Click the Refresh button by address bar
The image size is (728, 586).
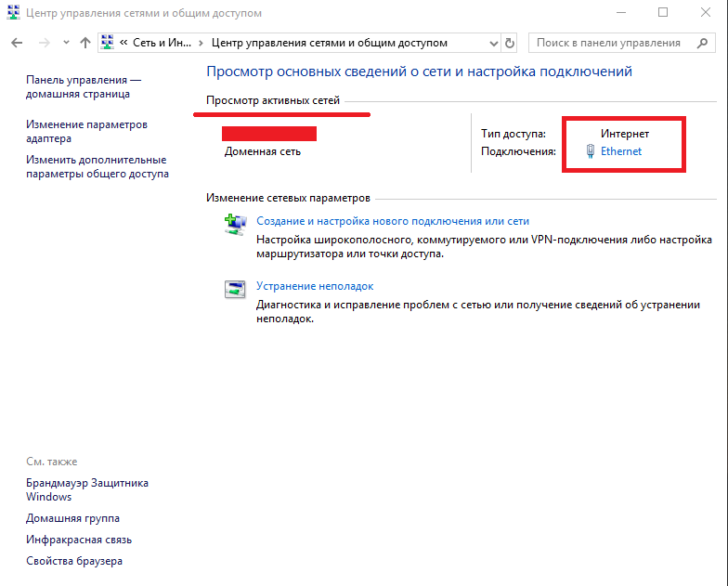[x=509, y=43]
